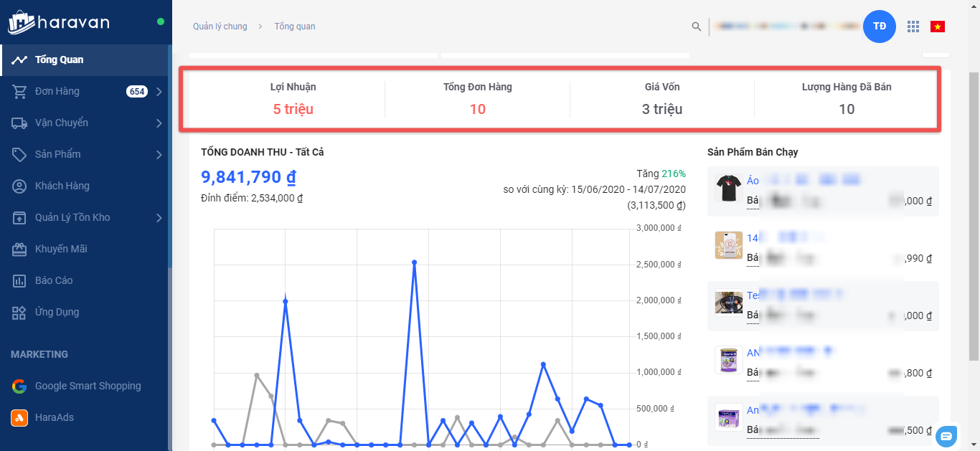Click the green status dot beside logo
The height and width of the screenshot is (451, 980).
tap(161, 22)
